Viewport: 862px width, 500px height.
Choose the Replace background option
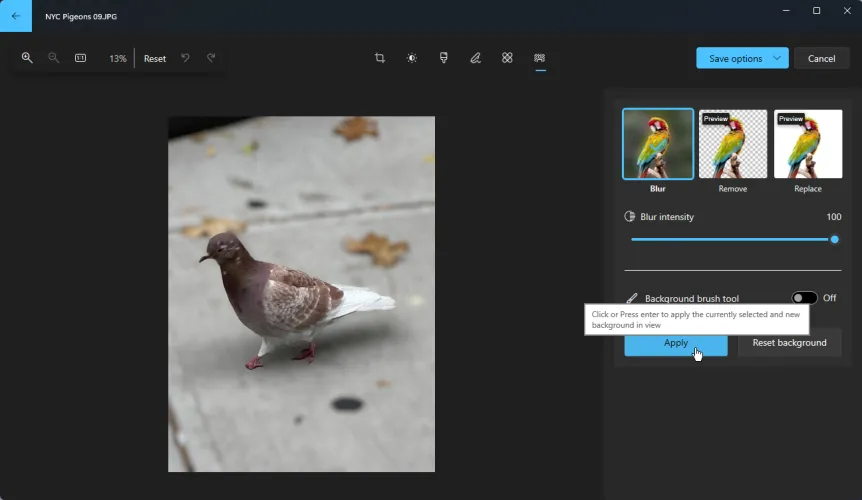pyautogui.click(x=807, y=144)
